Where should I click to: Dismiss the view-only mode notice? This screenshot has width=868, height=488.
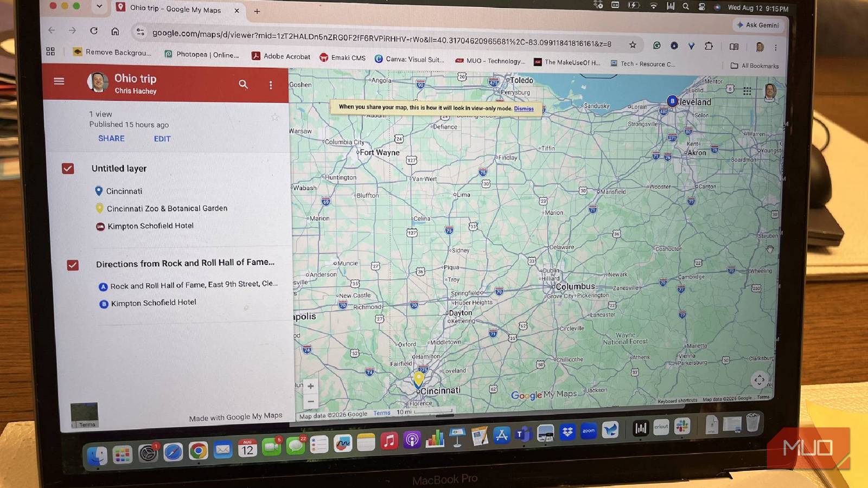[x=524, y=108]
